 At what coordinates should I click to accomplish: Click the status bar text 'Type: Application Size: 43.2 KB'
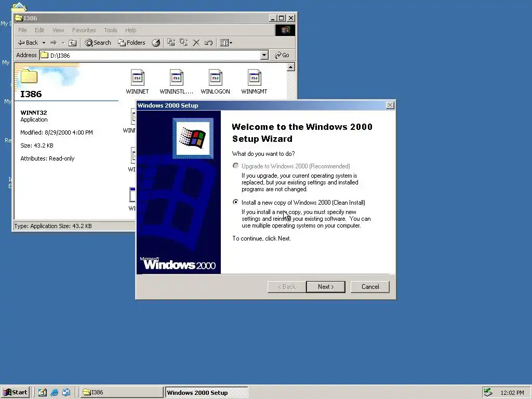(x=53, y=226)
